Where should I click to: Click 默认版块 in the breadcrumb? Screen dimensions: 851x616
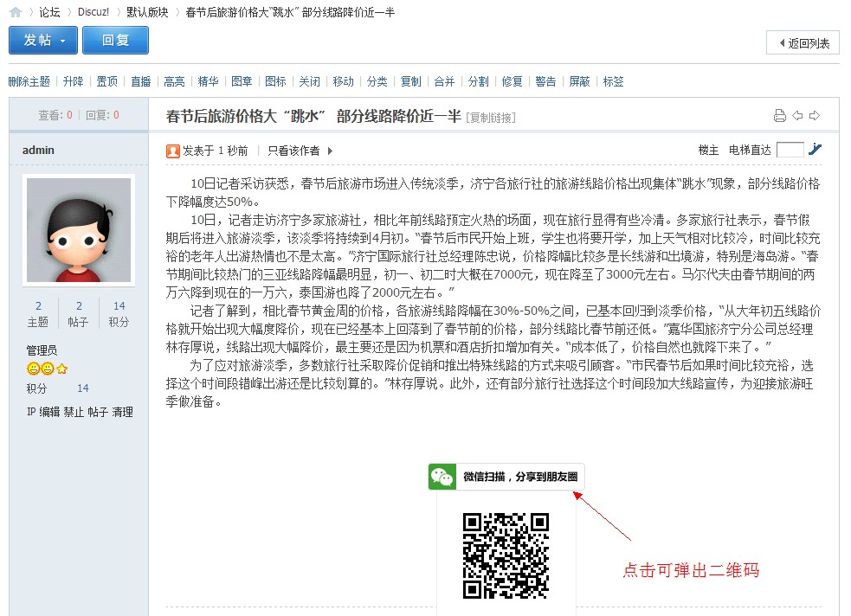148,12
